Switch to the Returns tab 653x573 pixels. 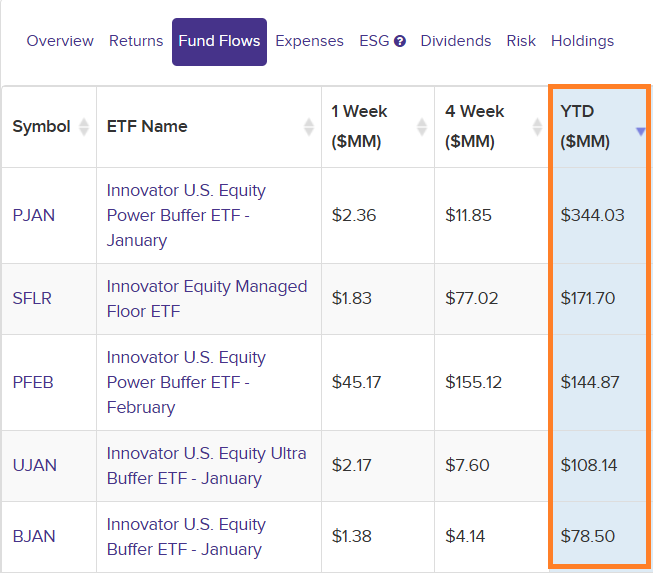click(136, 41)
